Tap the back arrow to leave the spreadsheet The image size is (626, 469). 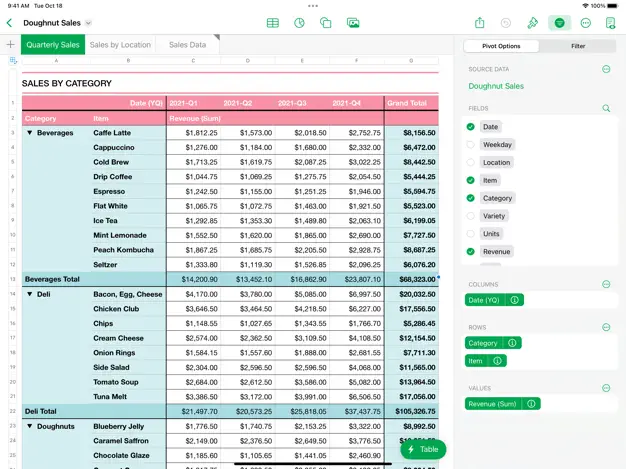pyautogui.click(x=10, y=22)
